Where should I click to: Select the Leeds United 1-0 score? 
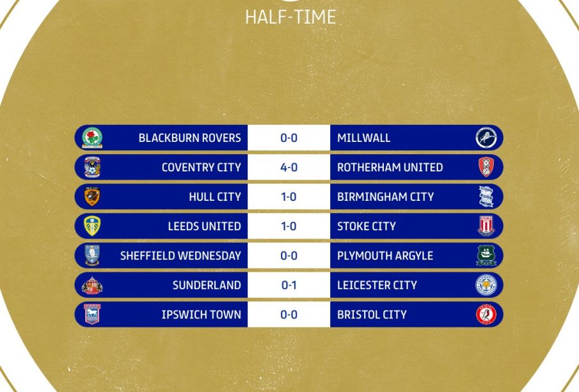[x=289, y=226]
